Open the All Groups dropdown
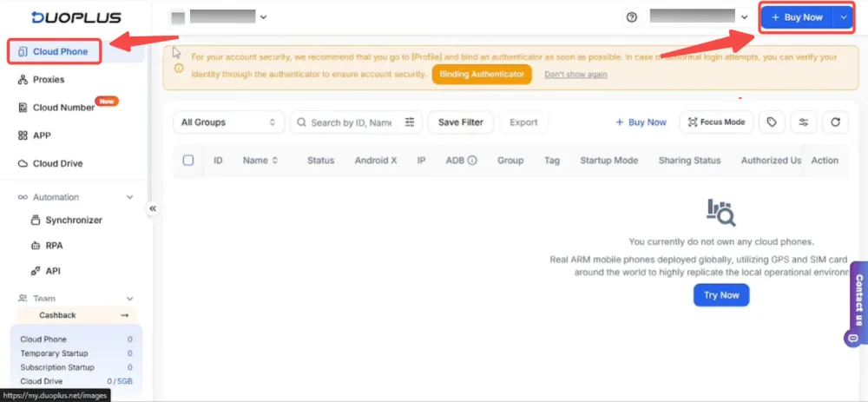This screenshot has width=868, height=402. [228, 122]
